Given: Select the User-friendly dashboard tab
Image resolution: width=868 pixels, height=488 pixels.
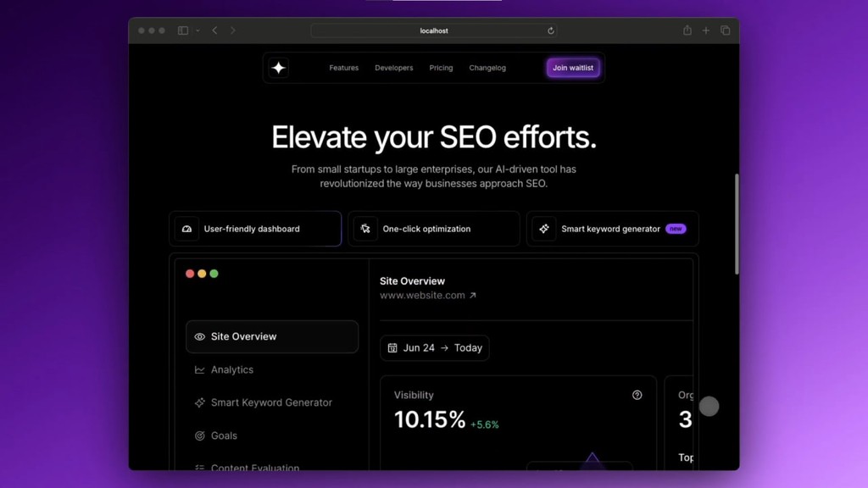Looking at the screenshot, I should tap(255, 229).
